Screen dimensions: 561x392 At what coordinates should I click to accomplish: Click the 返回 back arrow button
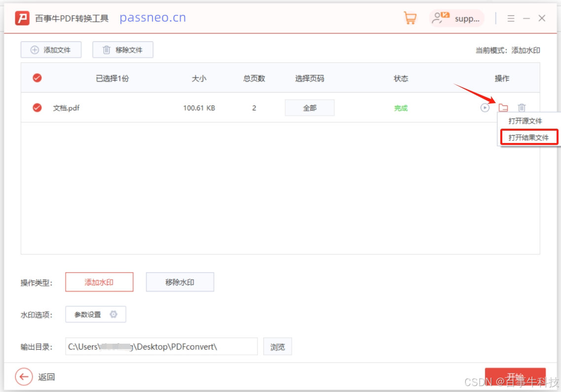click(x=24, y=377)
